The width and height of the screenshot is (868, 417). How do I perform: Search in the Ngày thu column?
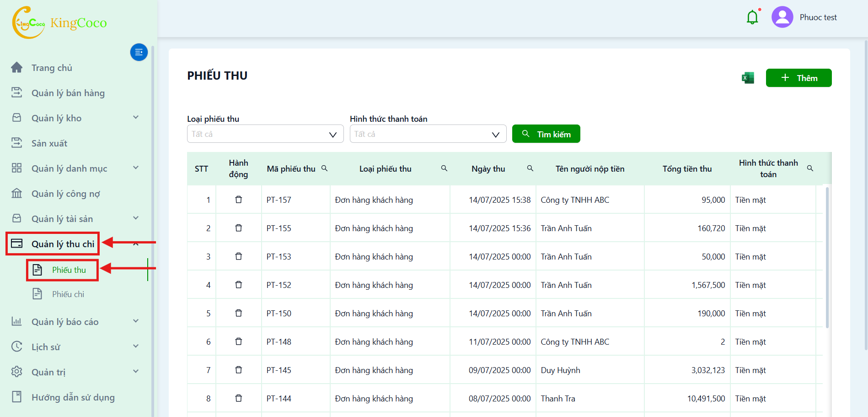tap(530, 168)
